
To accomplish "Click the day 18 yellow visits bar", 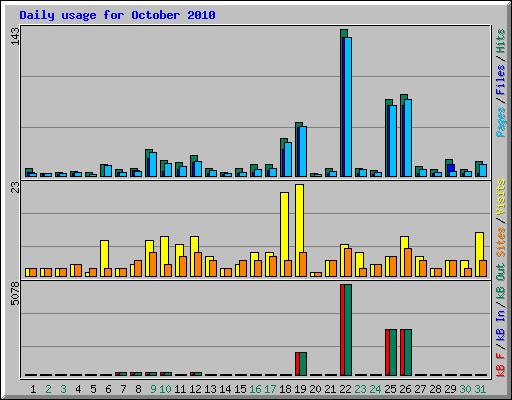I will point(284,234).
